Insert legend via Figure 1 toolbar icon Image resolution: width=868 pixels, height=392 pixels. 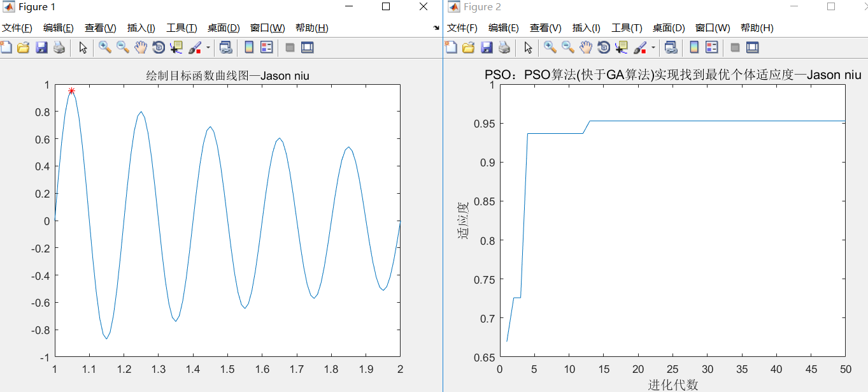click(x=267, y=47)
